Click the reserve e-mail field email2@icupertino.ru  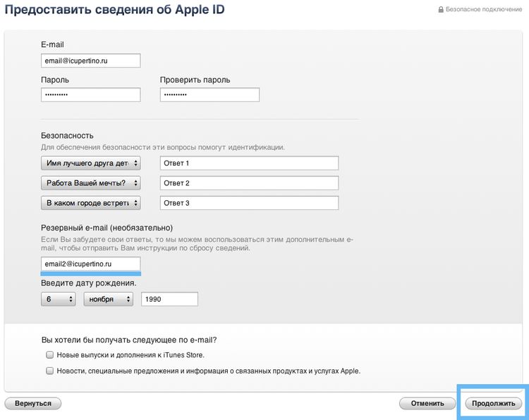coord(91,264)
